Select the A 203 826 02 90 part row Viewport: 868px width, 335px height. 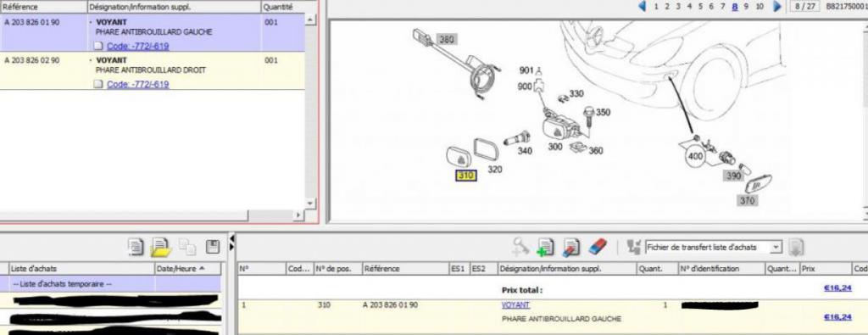point(153,71)
